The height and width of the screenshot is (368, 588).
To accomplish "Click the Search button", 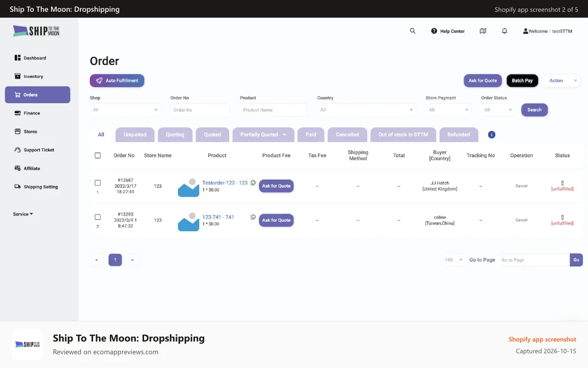I will (x=535, y=110).
